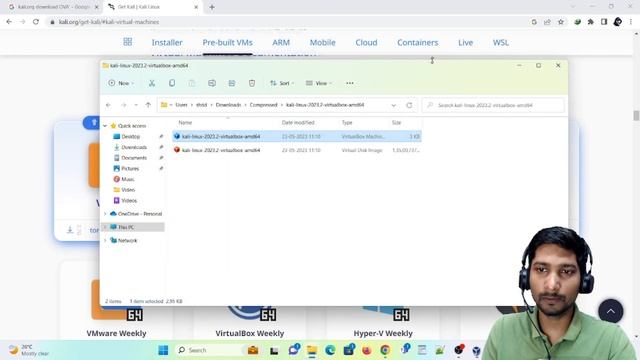Select This PC in the sidebar
The image size is (640, 360).
(126, 227)
